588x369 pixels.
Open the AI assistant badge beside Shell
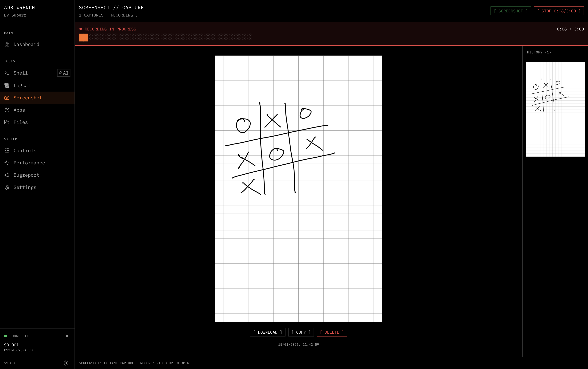(x=64, y=73)
